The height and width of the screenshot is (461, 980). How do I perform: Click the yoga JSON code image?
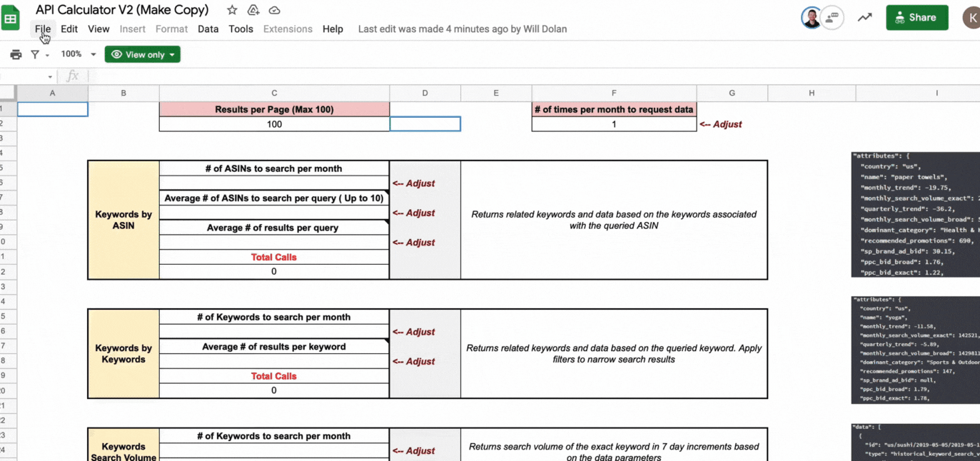click(916, 349)
